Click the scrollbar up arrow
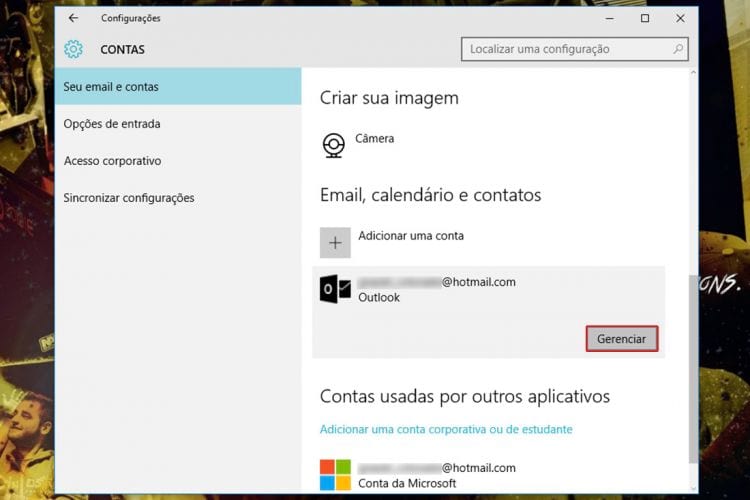 tap(693, 72)
